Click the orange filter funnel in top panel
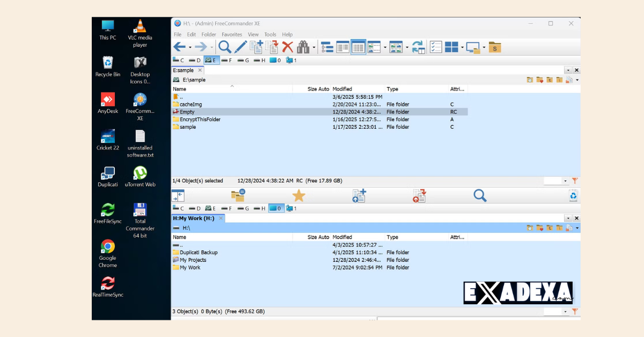Image resolution: width=644 pixels, height=337 pixels. click(x=575, y=181)
